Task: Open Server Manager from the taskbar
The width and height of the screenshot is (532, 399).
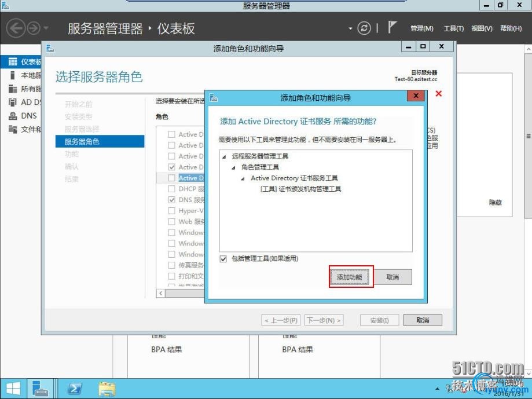Action: click(x=40, y=389)
